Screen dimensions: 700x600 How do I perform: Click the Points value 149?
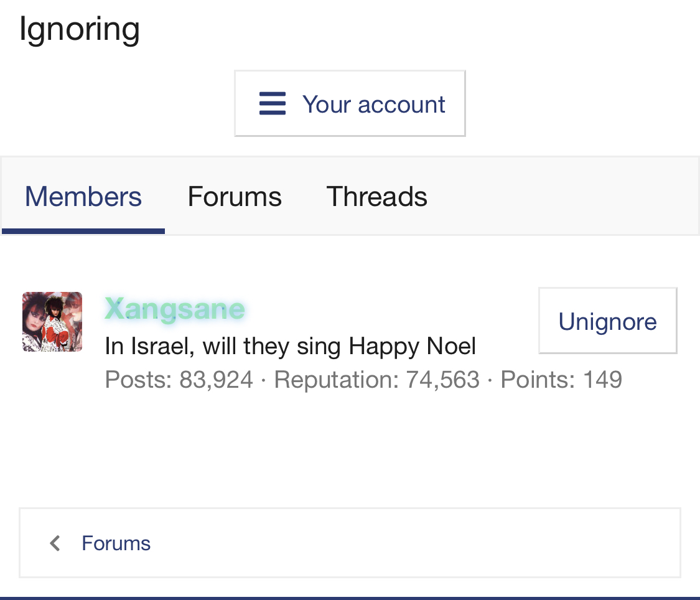(603, 380)
